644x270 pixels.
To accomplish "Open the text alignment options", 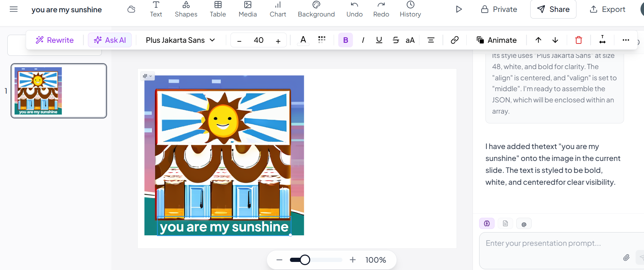I will click(x=431, y=40).
